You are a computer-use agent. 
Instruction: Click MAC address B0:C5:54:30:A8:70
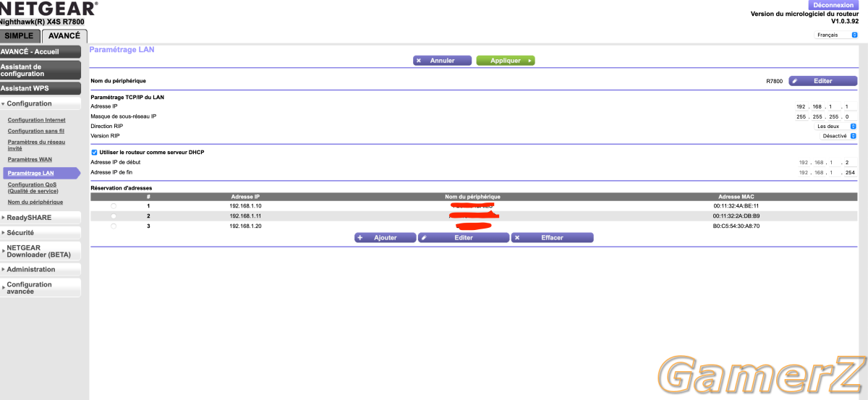tap(736, 226)
